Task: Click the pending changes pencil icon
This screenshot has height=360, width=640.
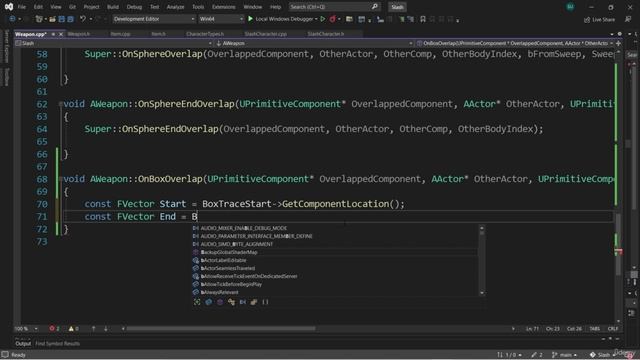Action: [534, 355]
